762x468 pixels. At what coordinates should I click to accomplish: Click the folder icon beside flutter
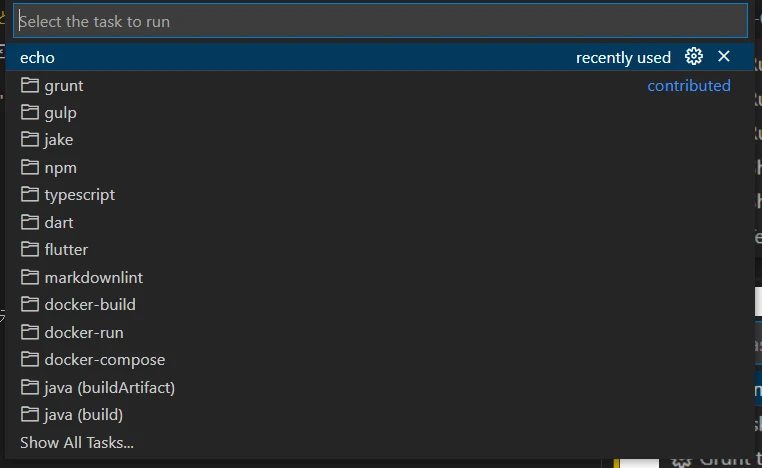[x=30, y=249]
